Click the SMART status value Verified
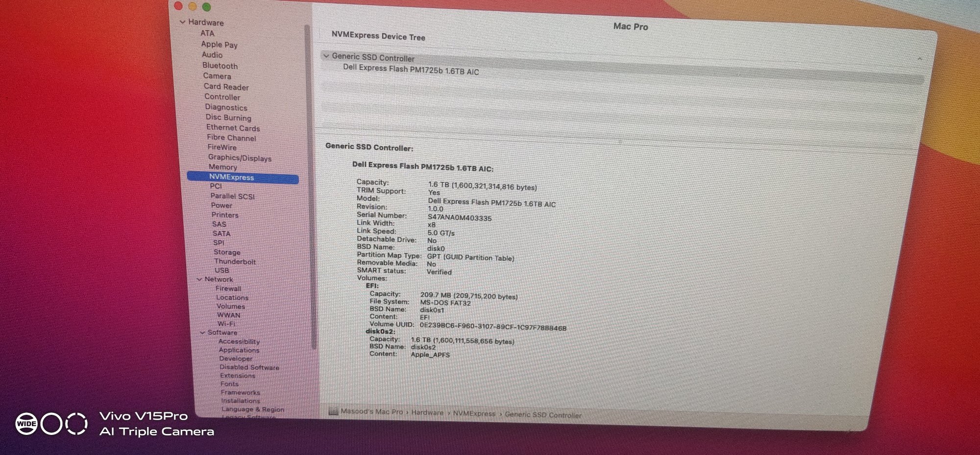Screen dimensions: 980x455 [439, 272]
